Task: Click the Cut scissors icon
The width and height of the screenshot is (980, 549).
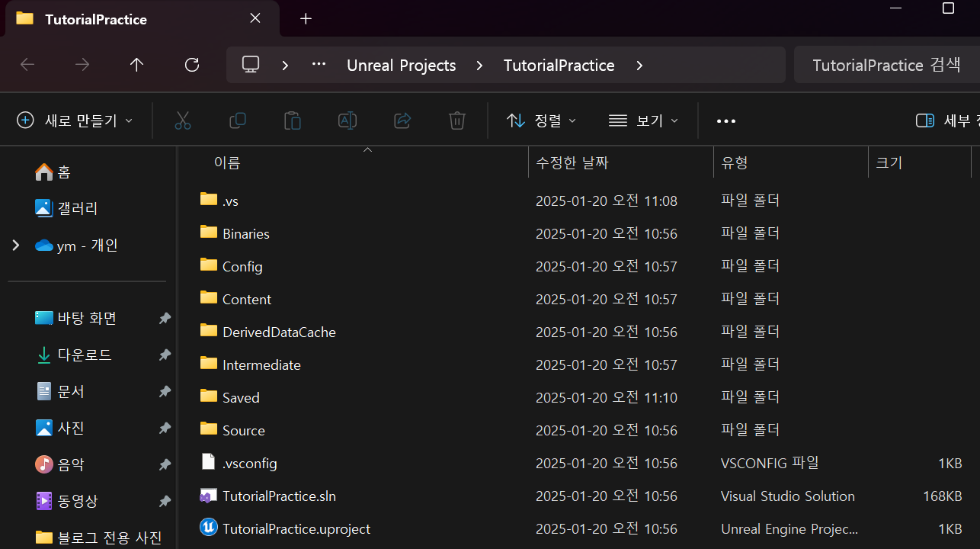Action: pos(183,120)
